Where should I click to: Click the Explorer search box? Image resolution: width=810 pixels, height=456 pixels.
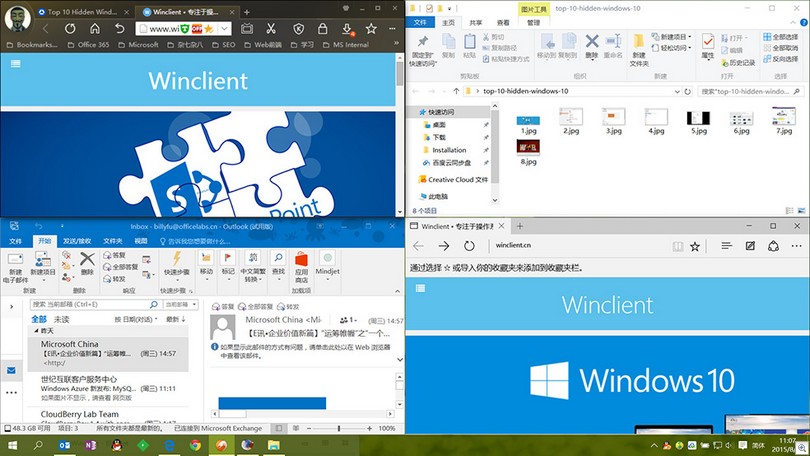751,91
